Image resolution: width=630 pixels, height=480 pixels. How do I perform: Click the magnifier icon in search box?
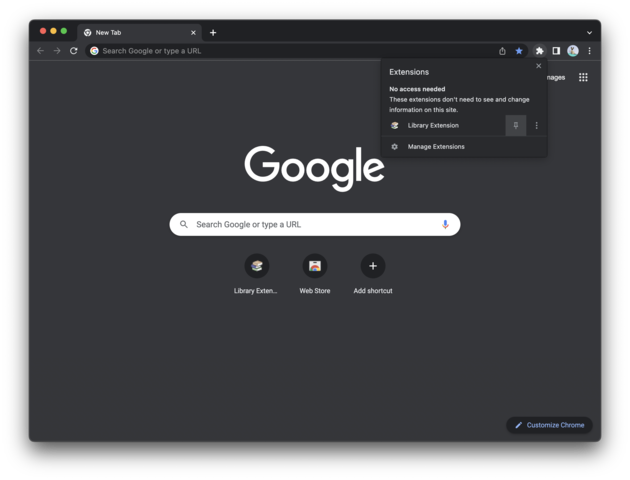point(184,224)
